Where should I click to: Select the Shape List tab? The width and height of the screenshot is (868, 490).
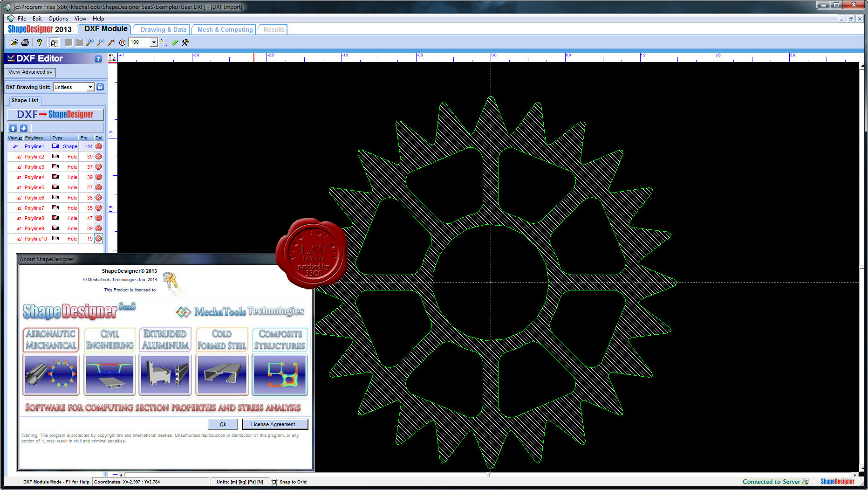tap(25, 100)
